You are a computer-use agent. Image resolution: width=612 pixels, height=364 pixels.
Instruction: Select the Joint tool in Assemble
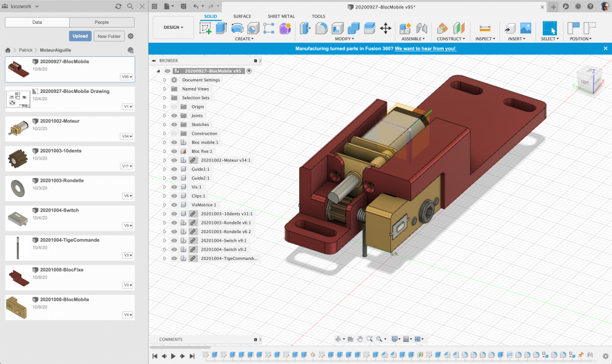421,28
